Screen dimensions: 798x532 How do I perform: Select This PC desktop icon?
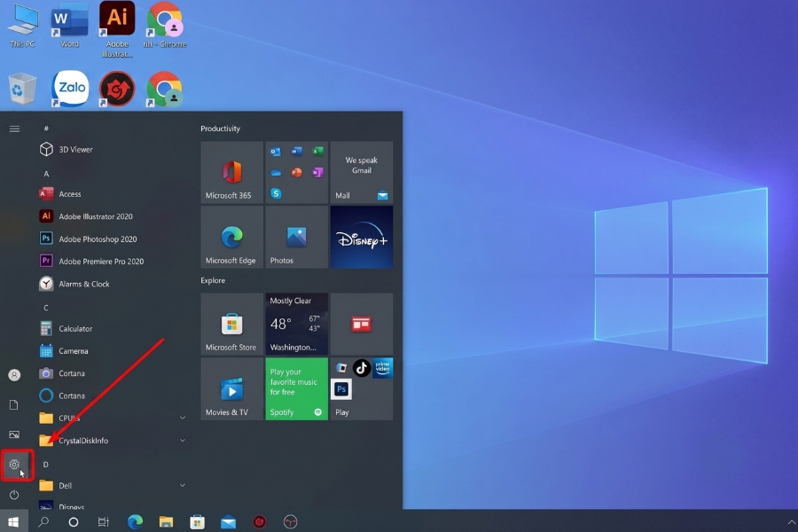point(22,26)
